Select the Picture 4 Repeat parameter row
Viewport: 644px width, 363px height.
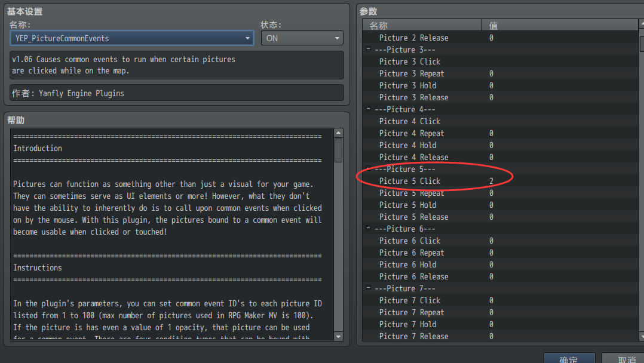tap(500, 133)
